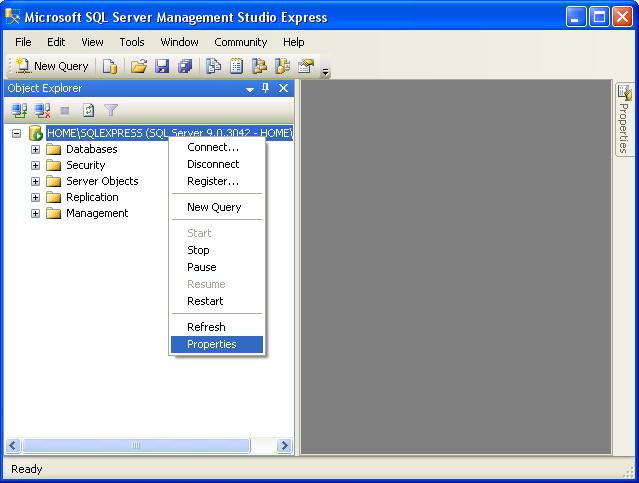Open toolbar options overflow arrow
Image resolution: width=639 pixels, height=483 pixels.
pos(325,72)
